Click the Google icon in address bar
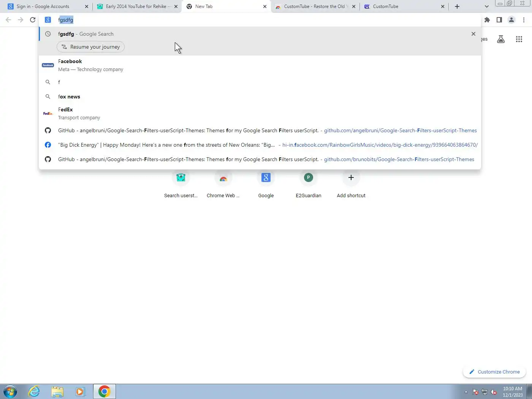Screen dimensions: 532x399 pos(48,20)
